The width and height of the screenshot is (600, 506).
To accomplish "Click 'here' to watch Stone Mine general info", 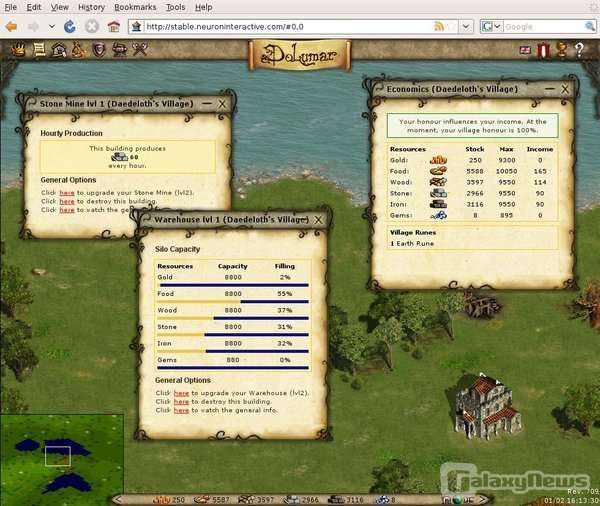I will 67,210.
